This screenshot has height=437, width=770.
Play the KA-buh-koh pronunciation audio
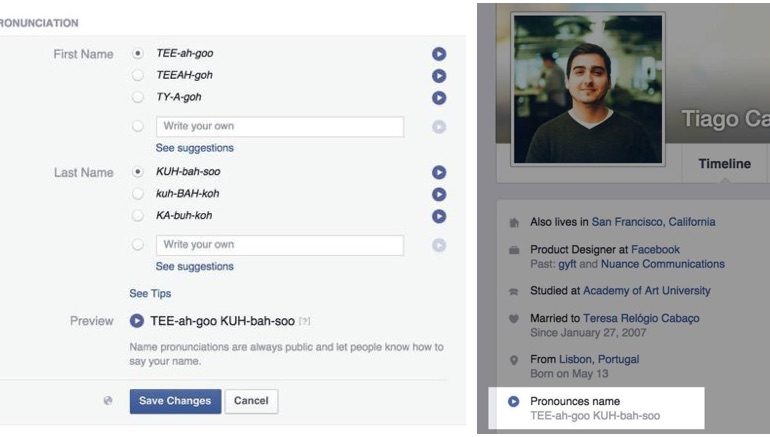click(438, 215)
